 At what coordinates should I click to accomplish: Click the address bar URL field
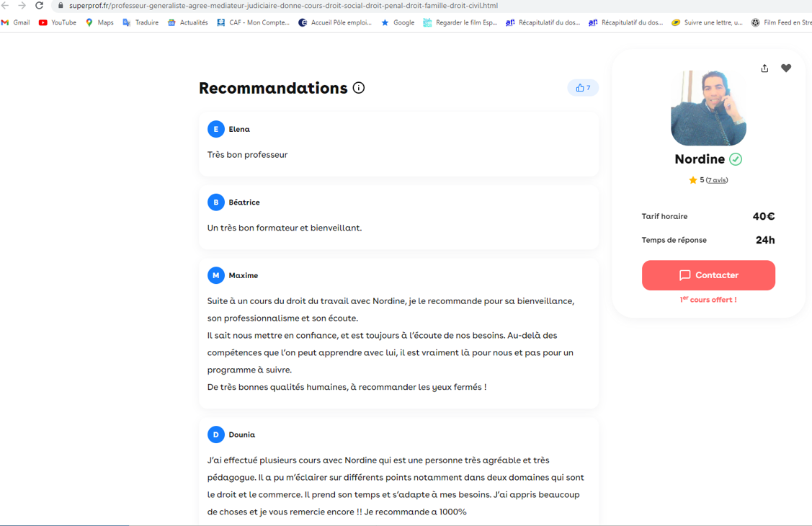[288, 6]
